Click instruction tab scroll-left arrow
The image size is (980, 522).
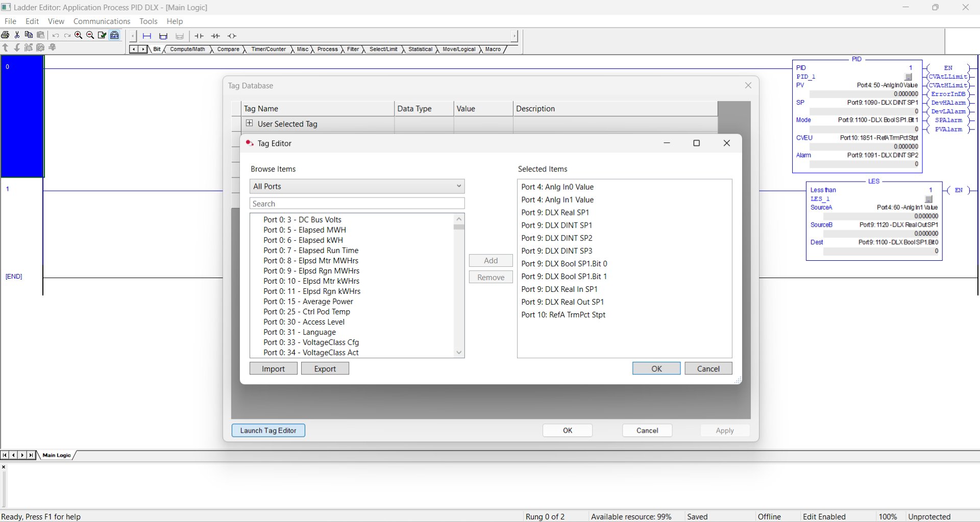(x=134, y=49)
